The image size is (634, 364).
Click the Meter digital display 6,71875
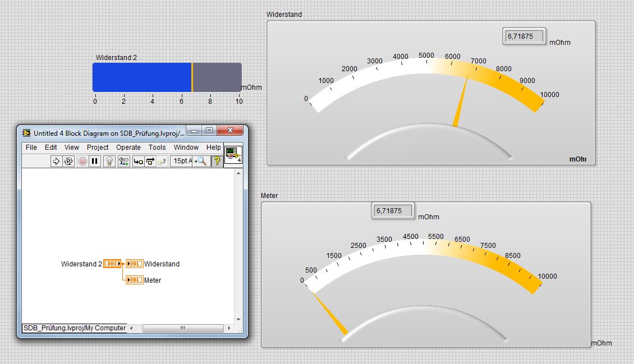coord(393,211)
